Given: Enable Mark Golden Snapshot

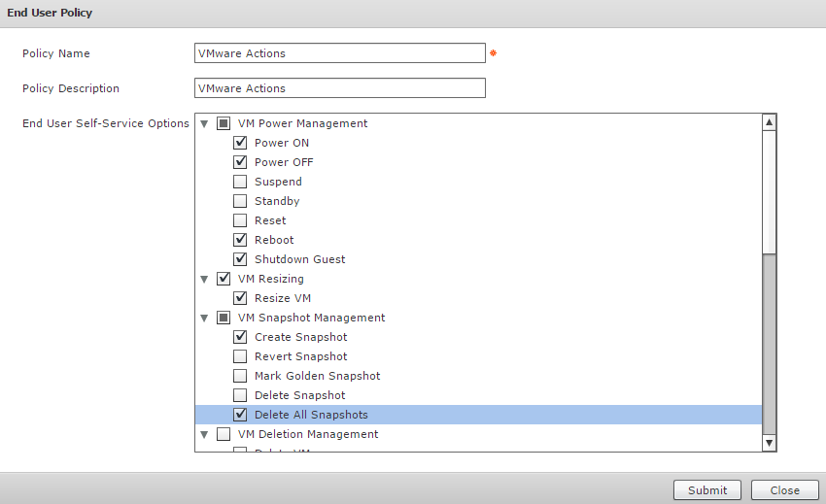Looking at the screenshot, I should click(240, 376).
